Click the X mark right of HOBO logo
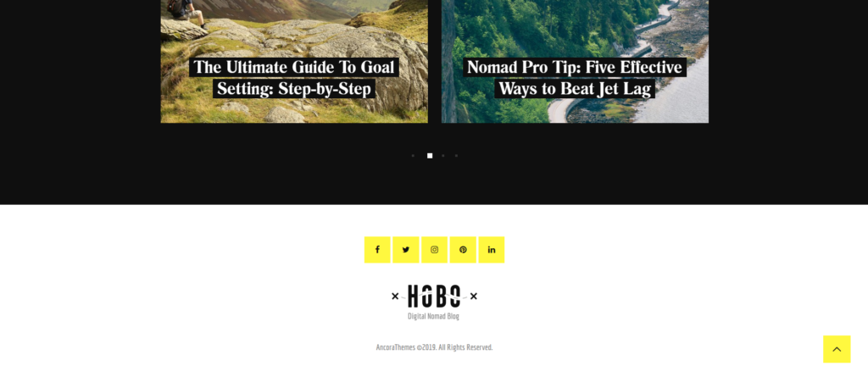Image resolution: width=868 pixels, height=377 pixels. tap(473, 297)
